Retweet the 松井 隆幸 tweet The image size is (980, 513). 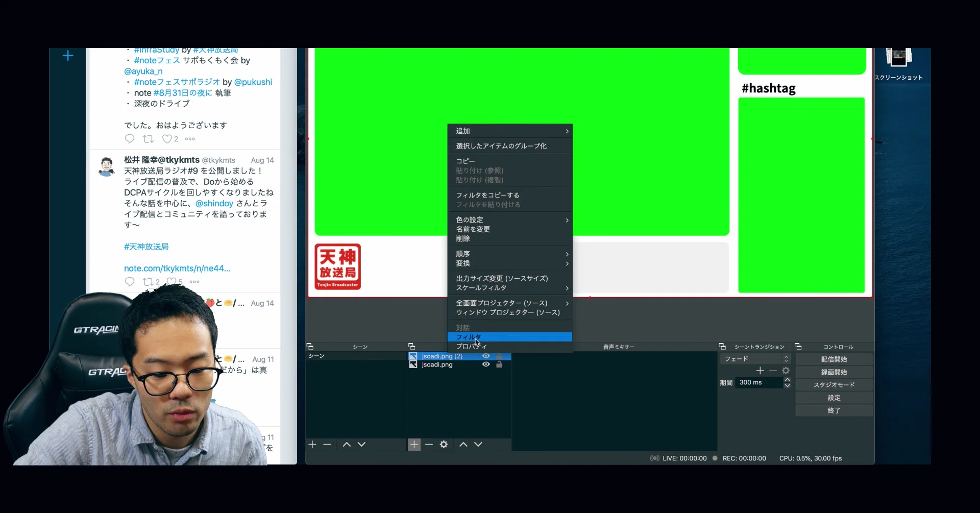148,282
